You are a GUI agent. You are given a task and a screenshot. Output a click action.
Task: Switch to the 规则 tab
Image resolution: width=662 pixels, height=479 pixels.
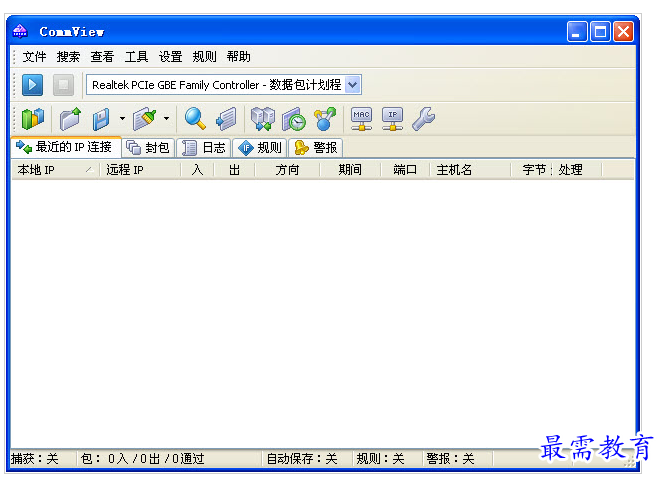coord(259,148)
